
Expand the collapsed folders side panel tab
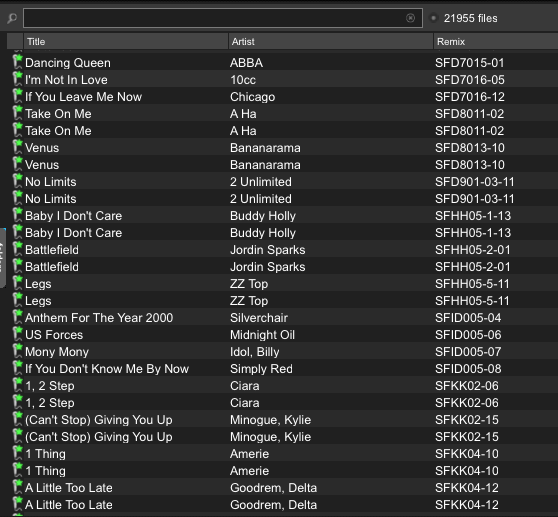[x=2, y=258]
